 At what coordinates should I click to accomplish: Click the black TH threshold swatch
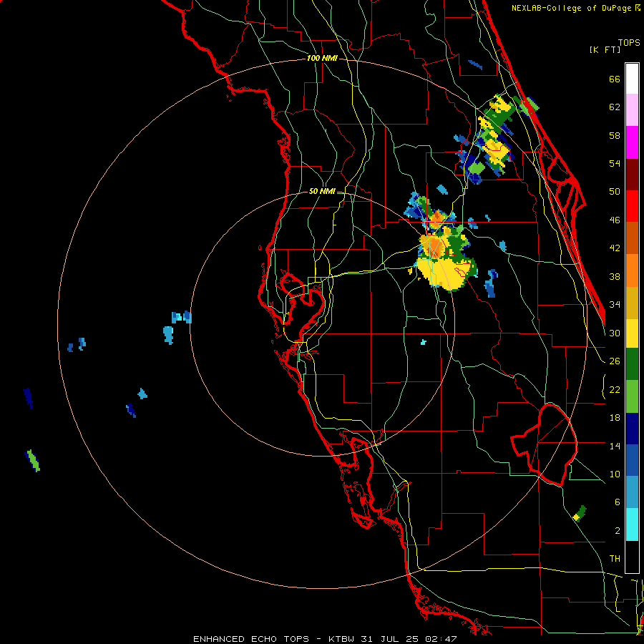click(632, 557)
